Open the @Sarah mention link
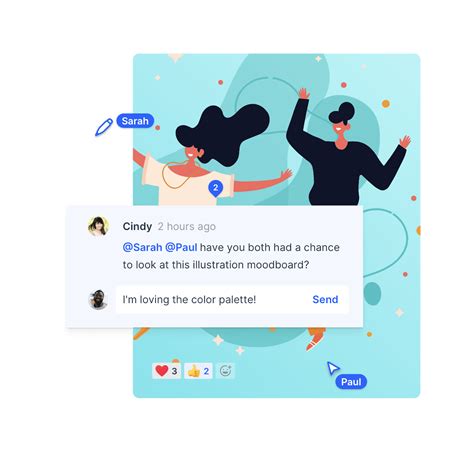Image resolution: width=474 pixels, height=451 pixels. (x=142, y=247)
